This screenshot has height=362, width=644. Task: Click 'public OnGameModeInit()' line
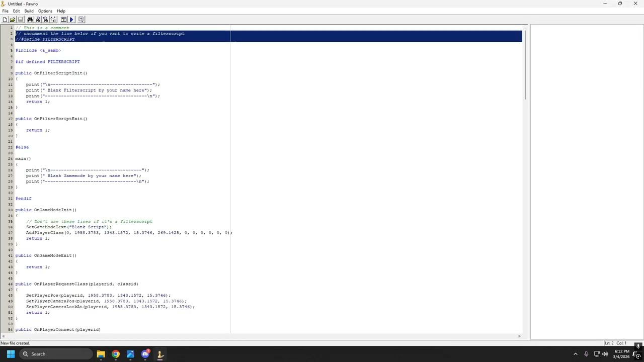point(46,210)
